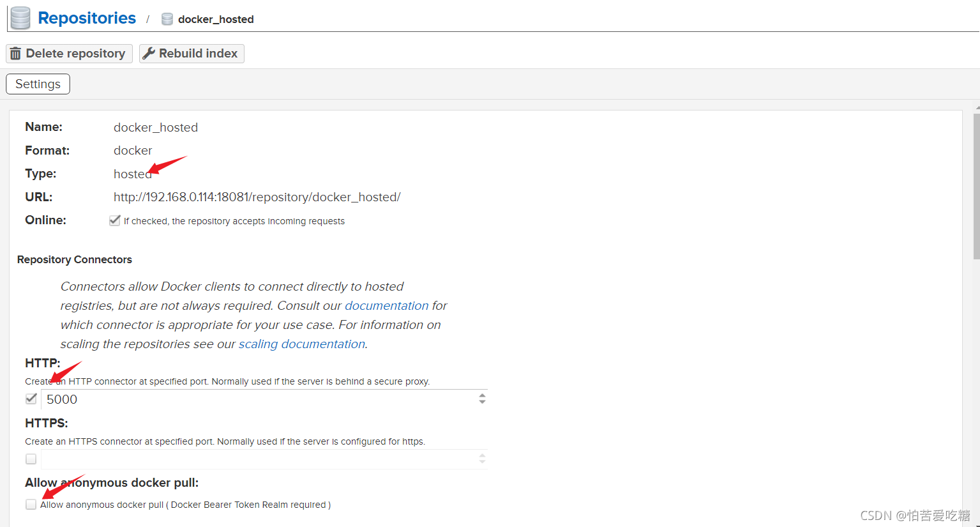Viewport: 980px width, 527px height.
Task: Click Rebuild index button
Action: tap(192, 54)
